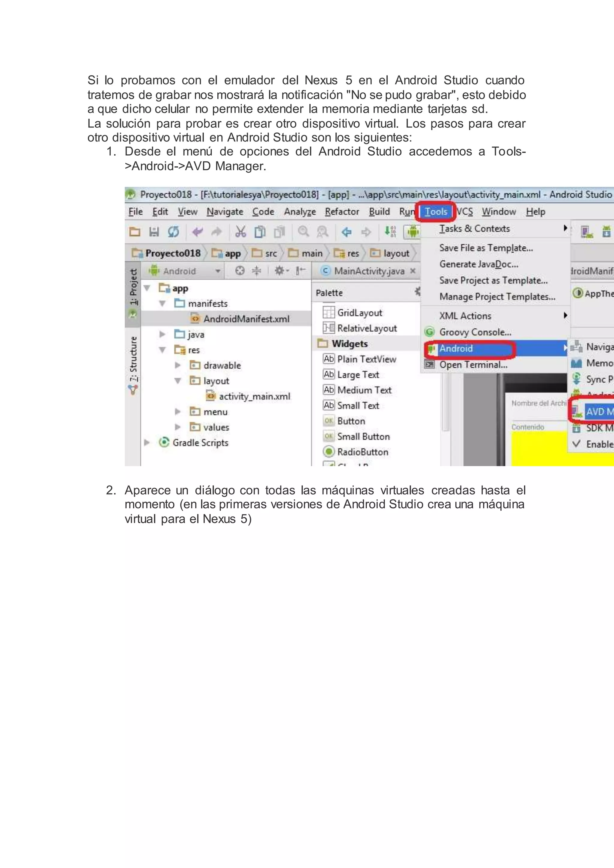Screen dimensions: 614x868
Task: Open the Build menu
Action: (x=379, y=211)
